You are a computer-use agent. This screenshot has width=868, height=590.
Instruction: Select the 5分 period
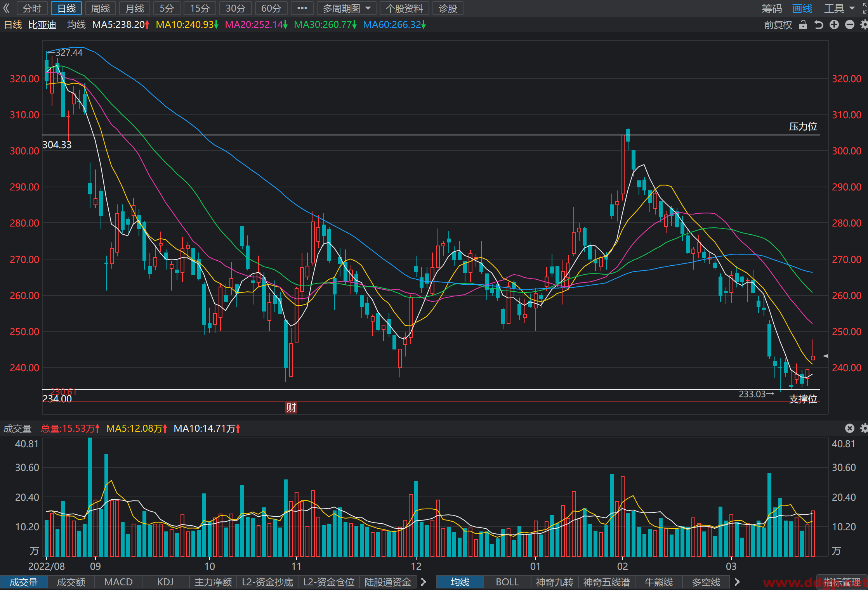click(167, 8)
